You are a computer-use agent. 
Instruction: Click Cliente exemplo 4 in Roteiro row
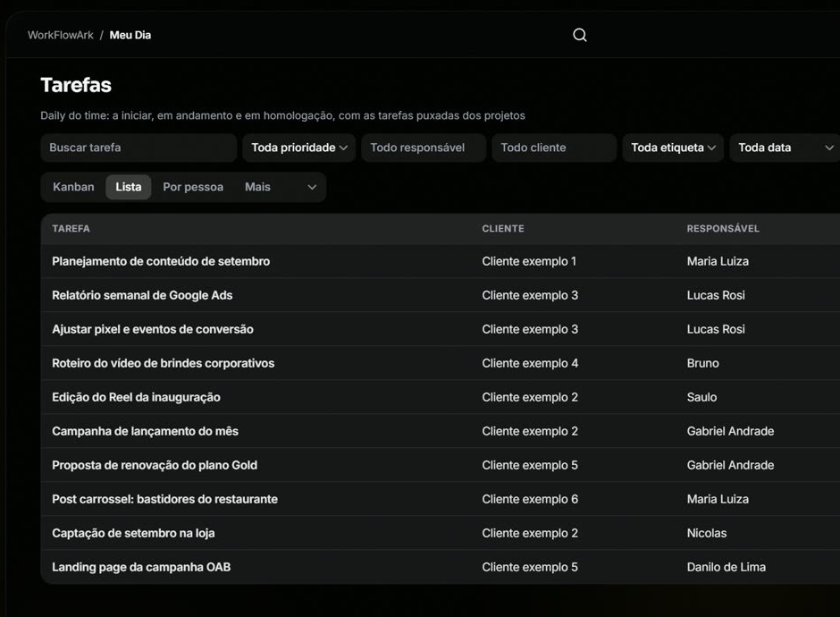pyautogui.click(x=530, y=363)
